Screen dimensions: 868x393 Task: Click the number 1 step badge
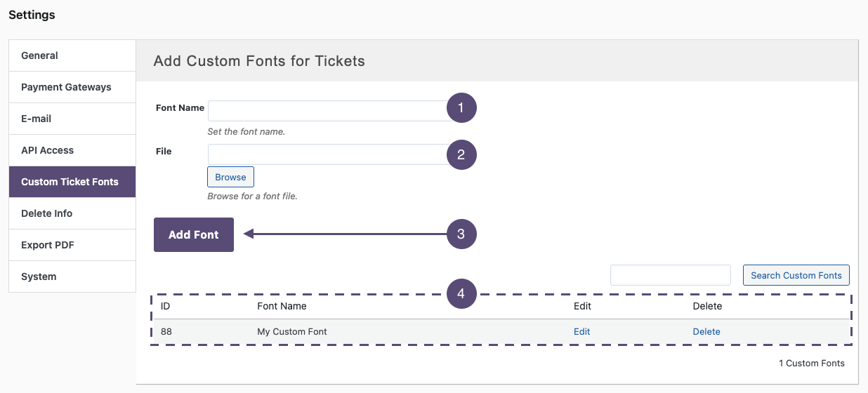tap(461, 108)
